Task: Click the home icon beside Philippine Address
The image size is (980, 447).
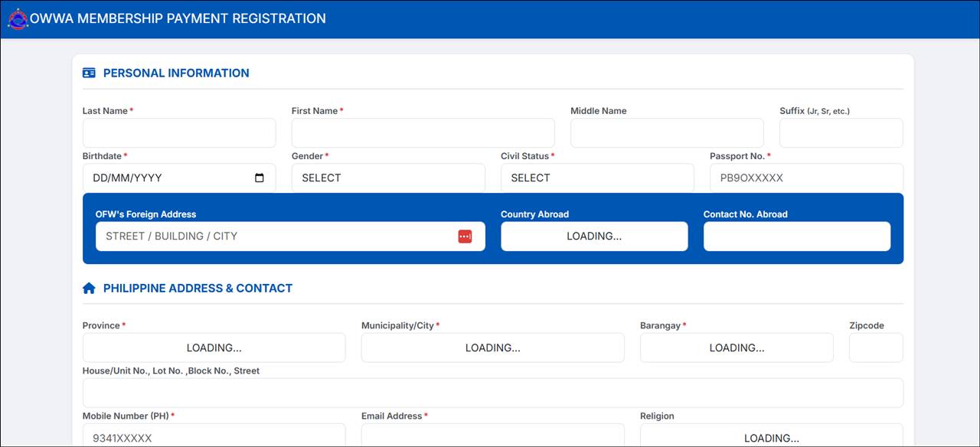Action: pos(89,289)
